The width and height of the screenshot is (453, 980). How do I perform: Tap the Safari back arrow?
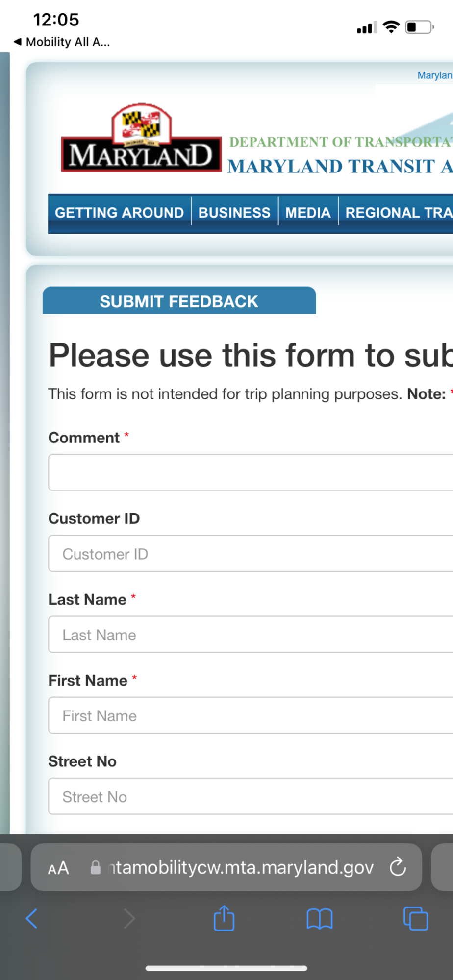(32, 919)
